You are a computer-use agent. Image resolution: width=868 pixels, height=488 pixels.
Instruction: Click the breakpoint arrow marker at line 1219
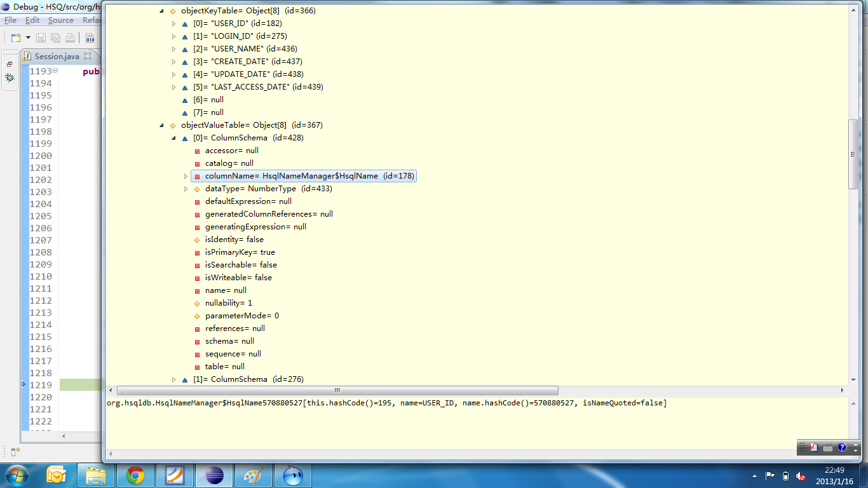24,384
